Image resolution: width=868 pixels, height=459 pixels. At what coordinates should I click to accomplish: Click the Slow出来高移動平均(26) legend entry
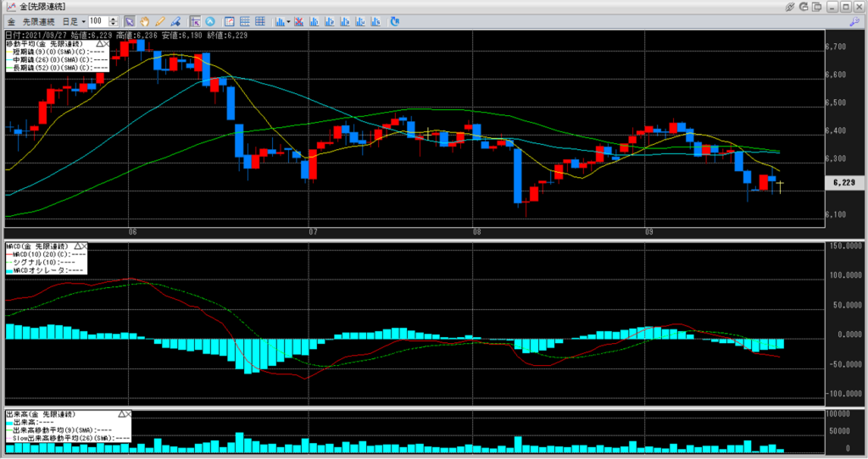click(69, 438)
